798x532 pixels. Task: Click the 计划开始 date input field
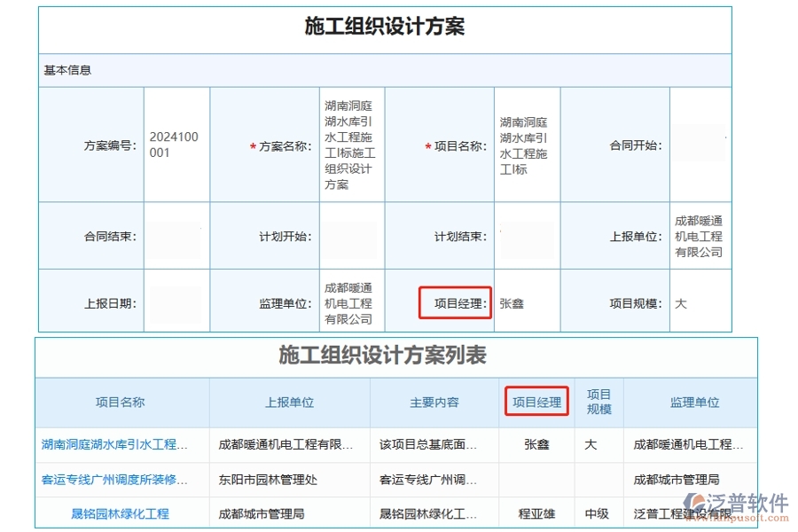point(351,236)
